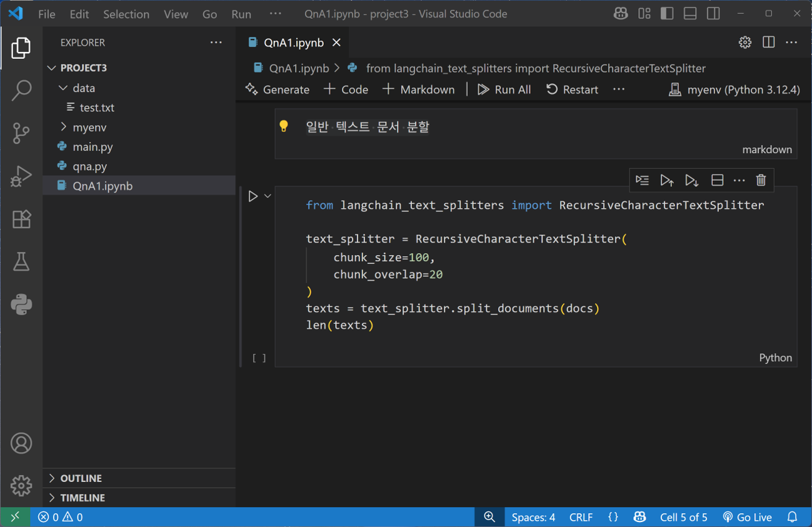Open the Search view in activity bar
The height and width of the screenshot is (527, 812).
click(x=21, y=91)
